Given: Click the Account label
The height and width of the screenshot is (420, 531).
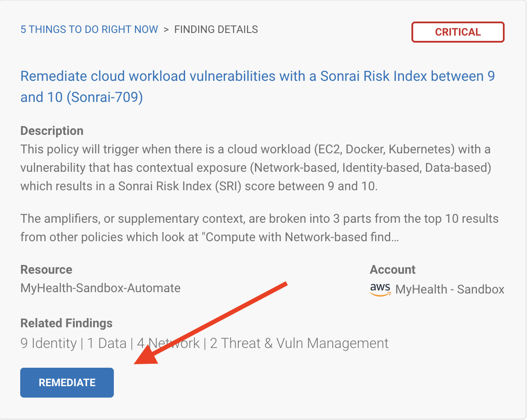Looking at the screenshot, I should pyautogui.click(x=393, y=269).
